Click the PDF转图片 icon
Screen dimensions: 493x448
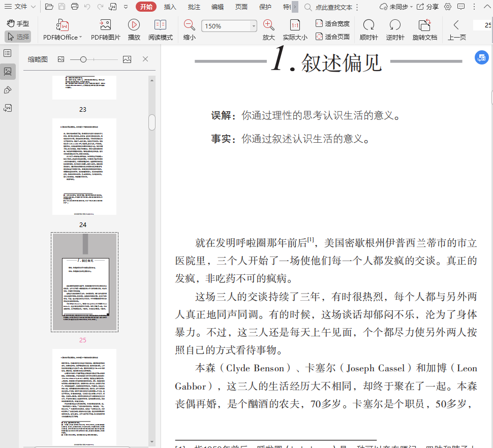pos(105,25)
